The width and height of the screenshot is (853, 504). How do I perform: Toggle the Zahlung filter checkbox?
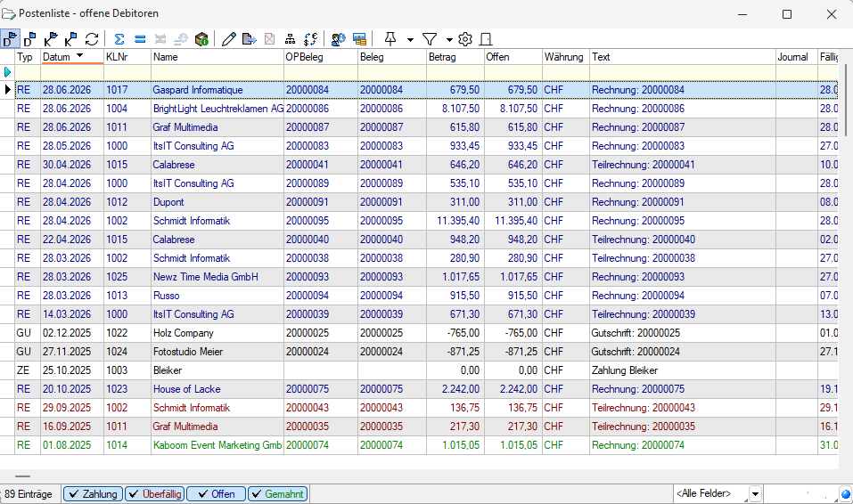pyautogui.click(x=93, y=494)
